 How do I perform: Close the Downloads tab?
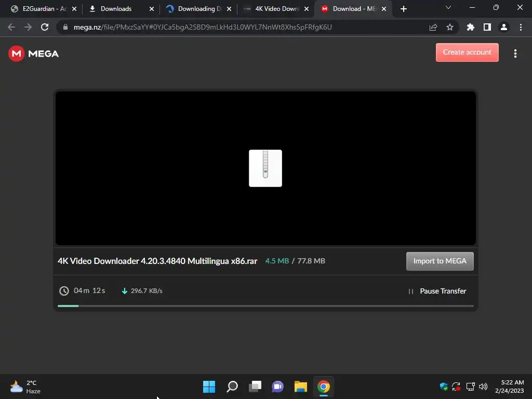(x=152, y=9)
